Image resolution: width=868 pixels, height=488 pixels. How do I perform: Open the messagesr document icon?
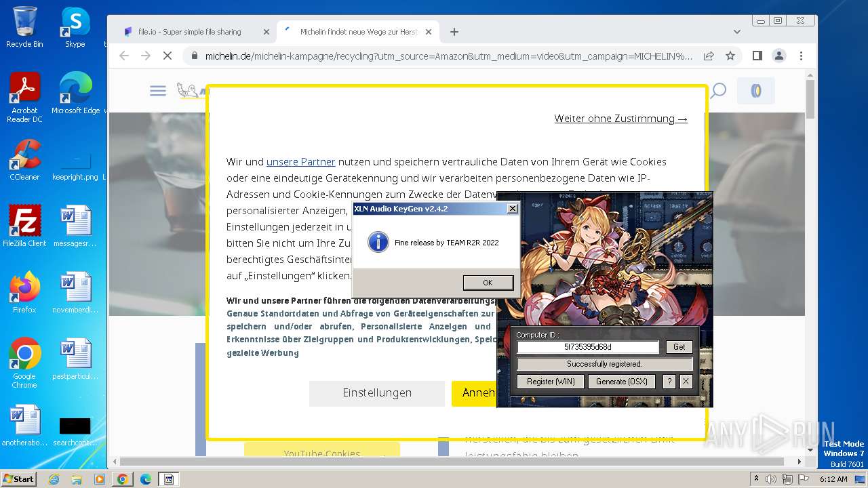click(75, 226)
